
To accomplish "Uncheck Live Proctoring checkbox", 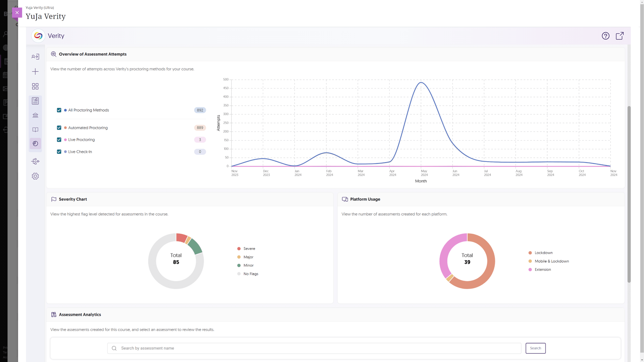I will (x=59, y=140).
